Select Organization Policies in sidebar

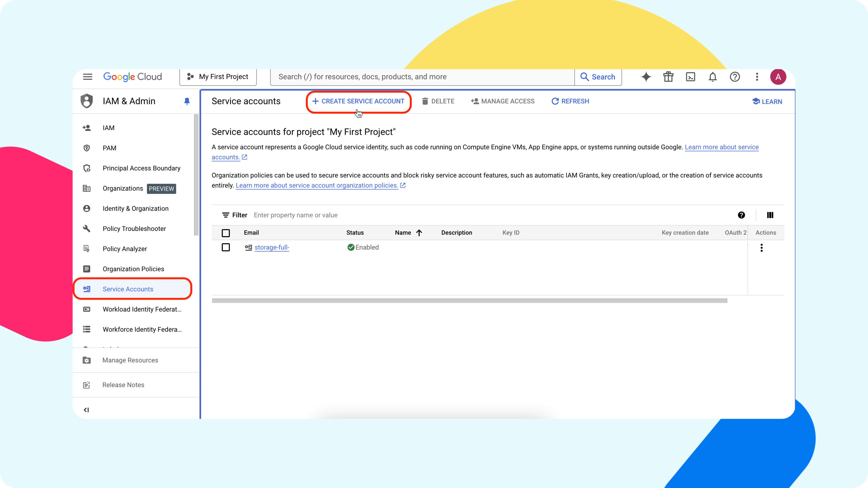133,269
